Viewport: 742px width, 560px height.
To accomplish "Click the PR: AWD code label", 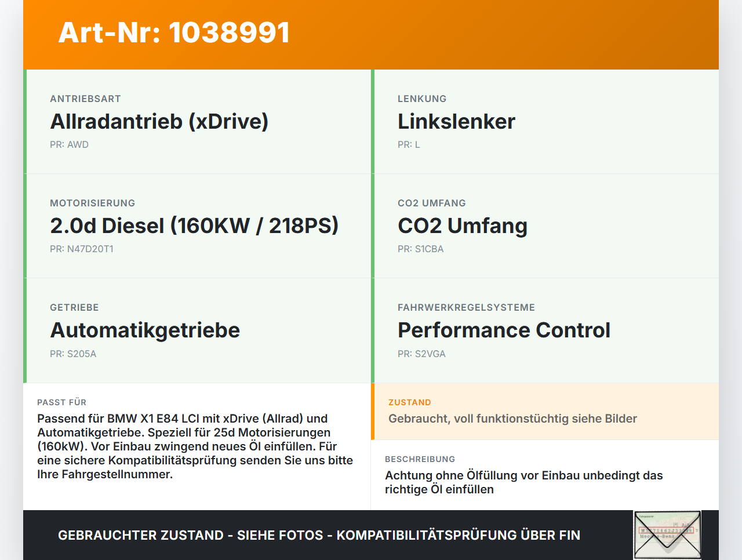I will coord(69,144).
